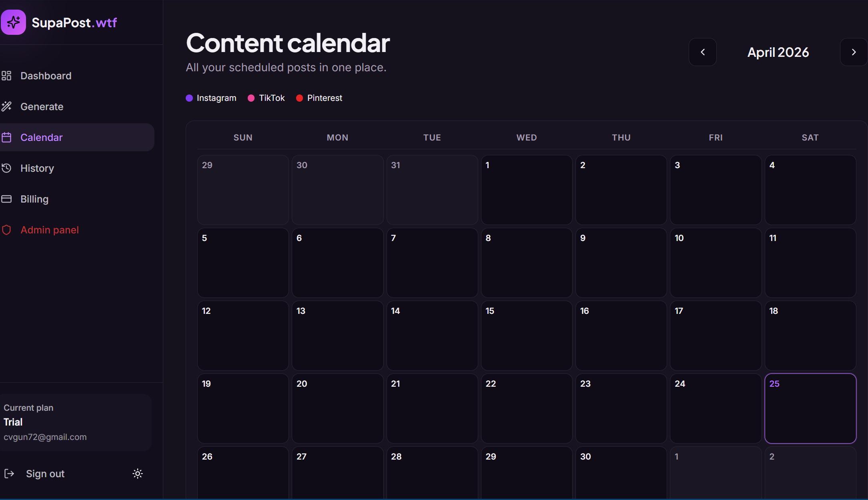Click the SupaPost.wtf brand name
Image resolution: width=868 pixels, height=500 pixels.
pyautogui.click(x=74, y=23)
